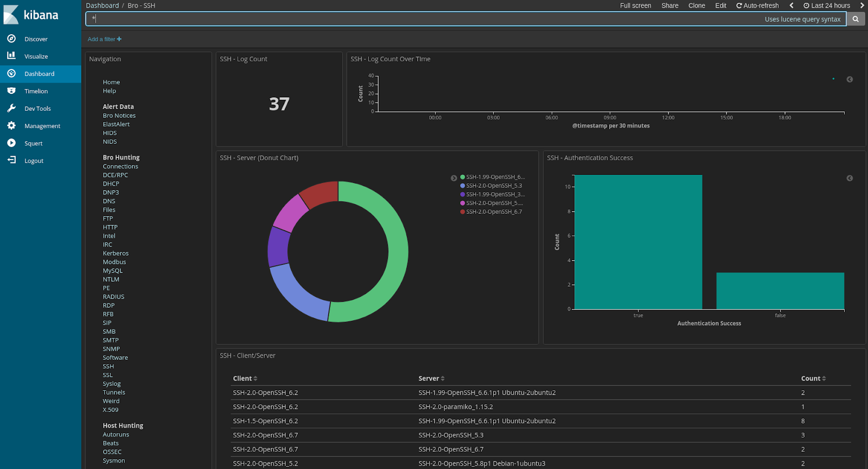Screen dimensions: 868x469
Task: Click the true bar in Authentication chart
Action: (638, 242)
